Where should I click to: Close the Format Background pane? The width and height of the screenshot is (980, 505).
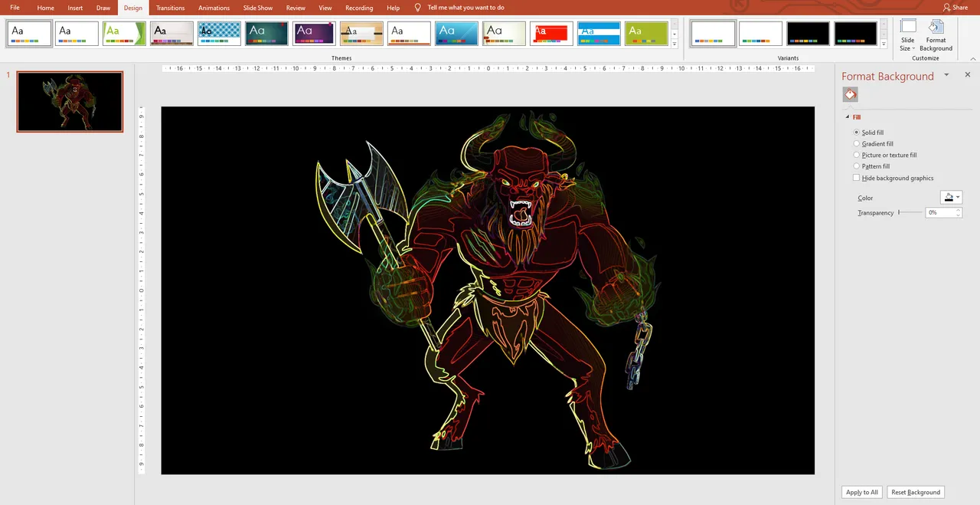[x=967, y=74]
